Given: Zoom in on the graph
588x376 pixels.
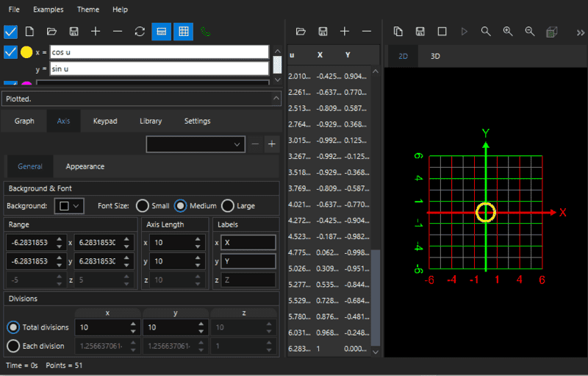Looking at the screenshot, I should pyautogui.click(x=507, y=32).
